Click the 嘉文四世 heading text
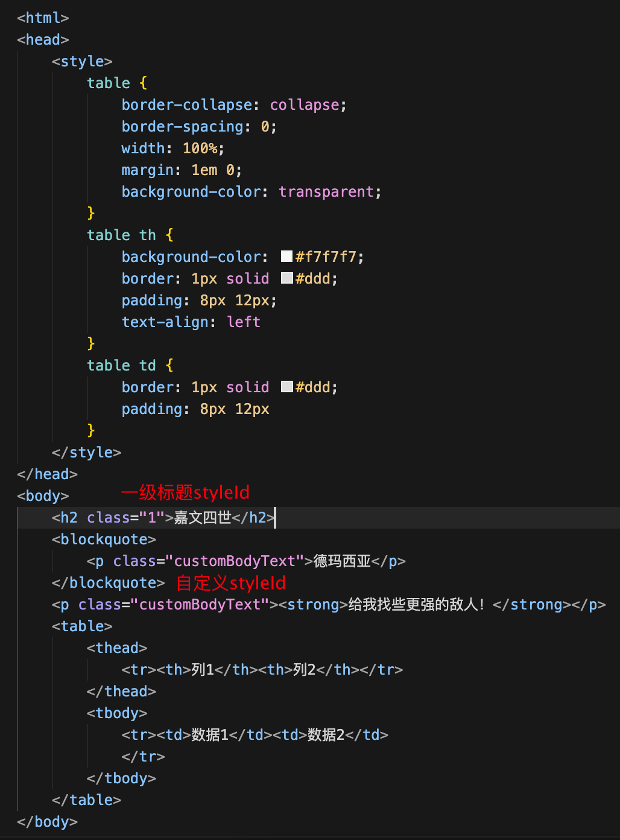 [x=200, y=517]
